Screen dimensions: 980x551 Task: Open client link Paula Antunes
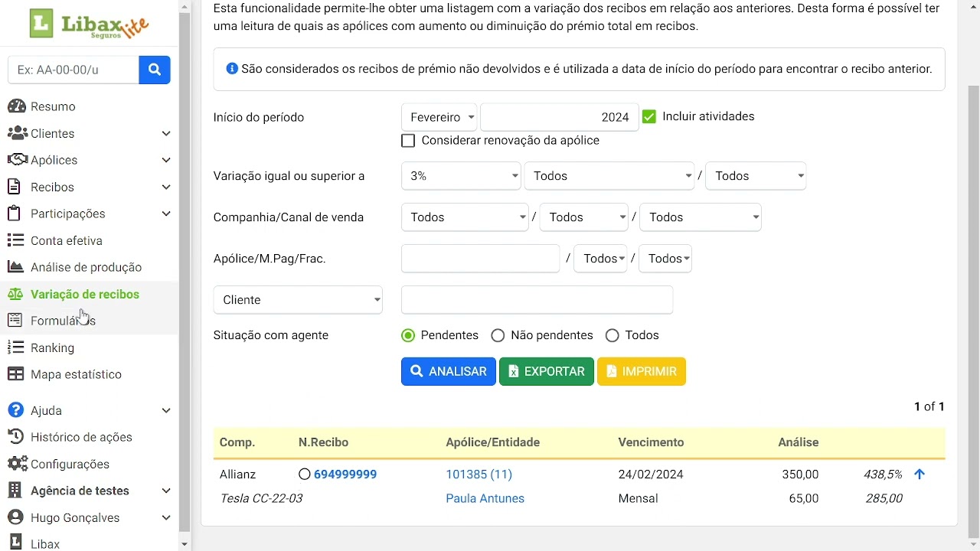(485, 498)
